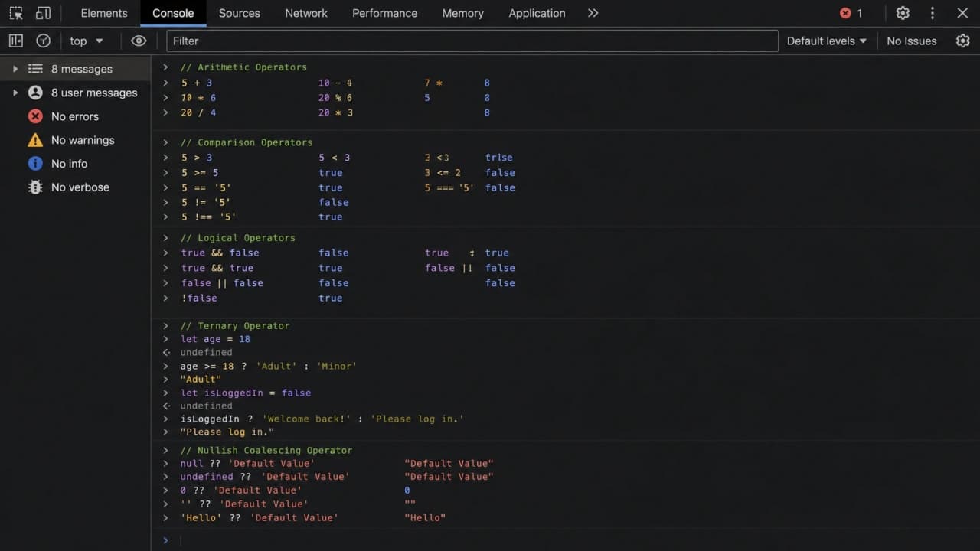The height and width of the screenshot is (551, 980).
Task: Click the "// Logical Operators" comment line
Action: [237, 238]
